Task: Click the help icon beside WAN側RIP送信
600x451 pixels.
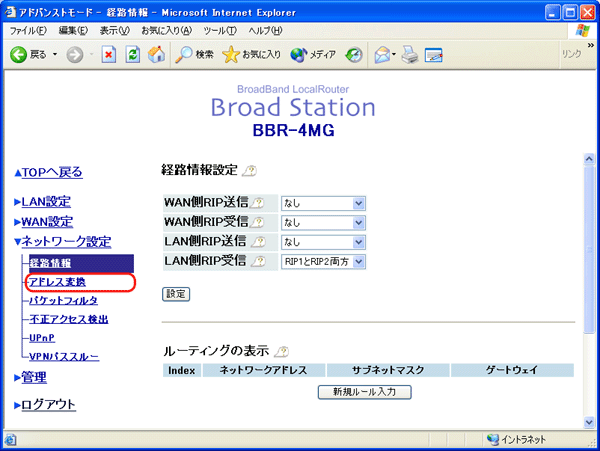Action: tap(258, 203)
